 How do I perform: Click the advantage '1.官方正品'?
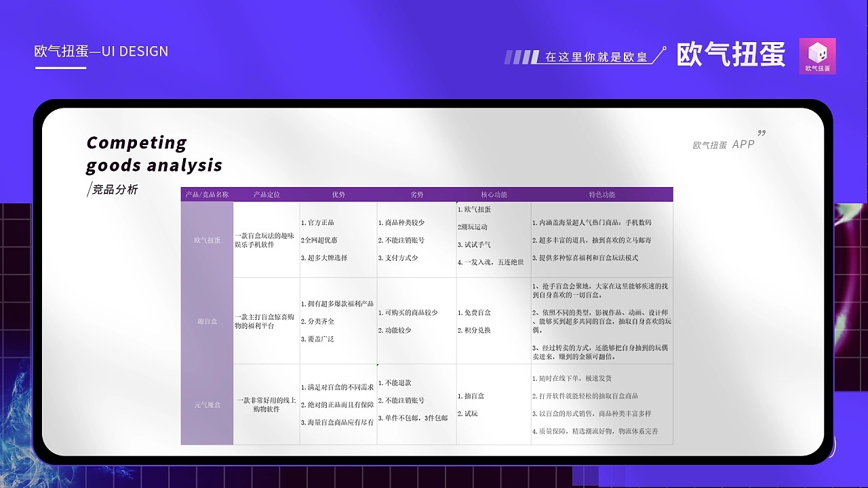click(317, 222)
